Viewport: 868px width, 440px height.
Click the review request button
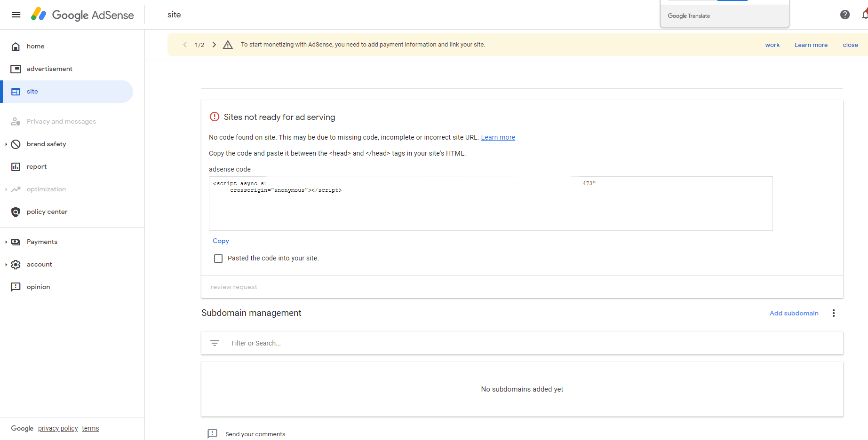pyautogui.click(x=234, y=287)
